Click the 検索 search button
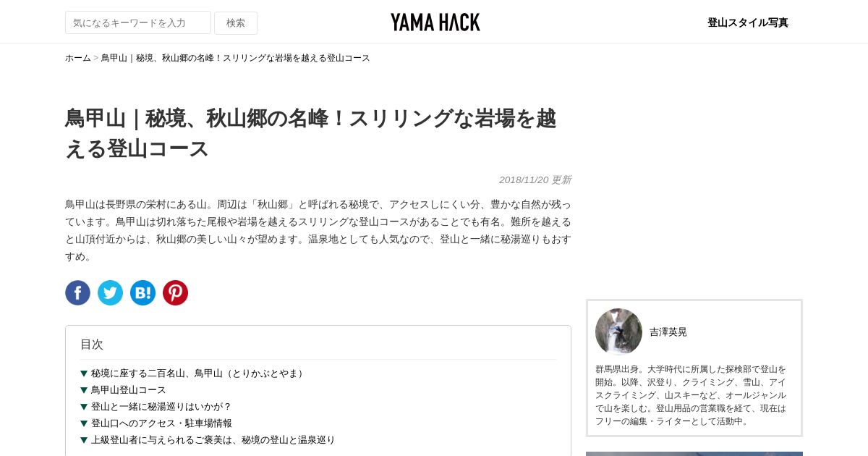This screenshot has width=868, height=456. tap(236, 22)
